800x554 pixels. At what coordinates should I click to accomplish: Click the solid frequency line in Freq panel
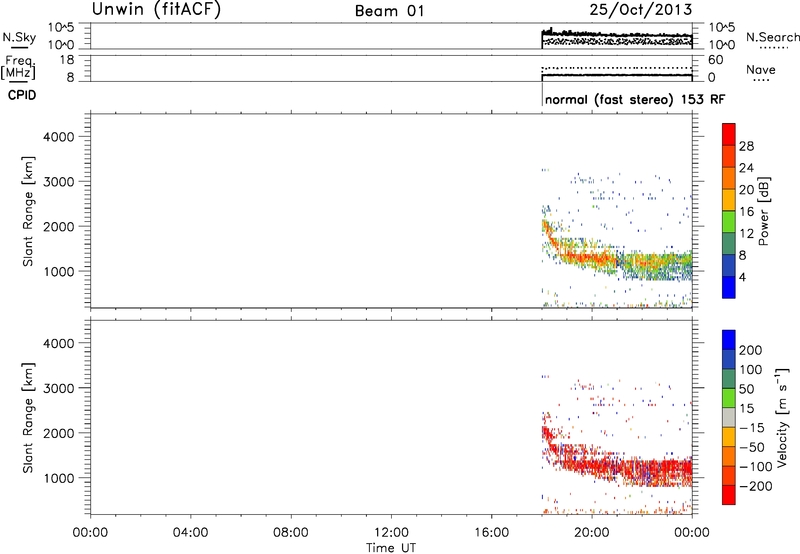tap(617, 75)
